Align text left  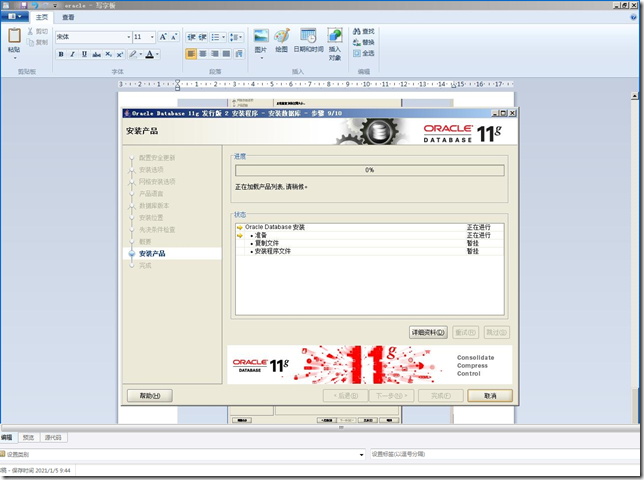pos(191,54)
